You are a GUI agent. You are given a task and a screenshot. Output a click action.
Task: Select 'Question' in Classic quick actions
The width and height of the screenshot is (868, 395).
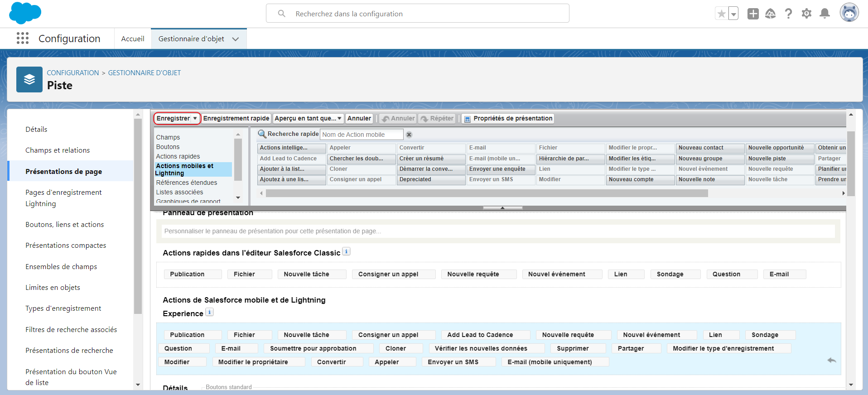click(732, 274)
